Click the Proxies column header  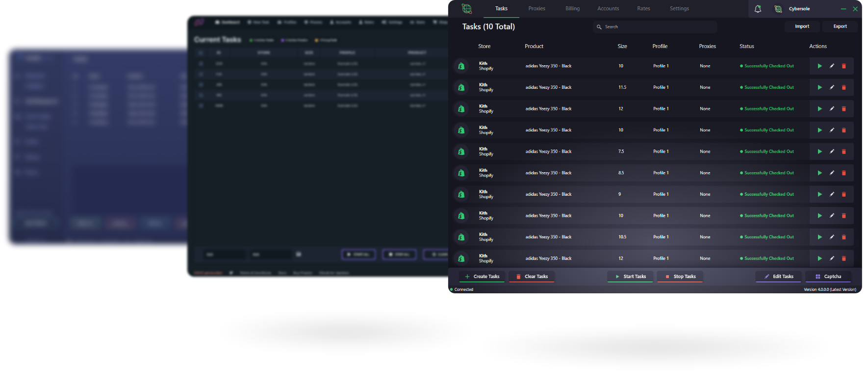pyautogui.click(x=707, y=46)
